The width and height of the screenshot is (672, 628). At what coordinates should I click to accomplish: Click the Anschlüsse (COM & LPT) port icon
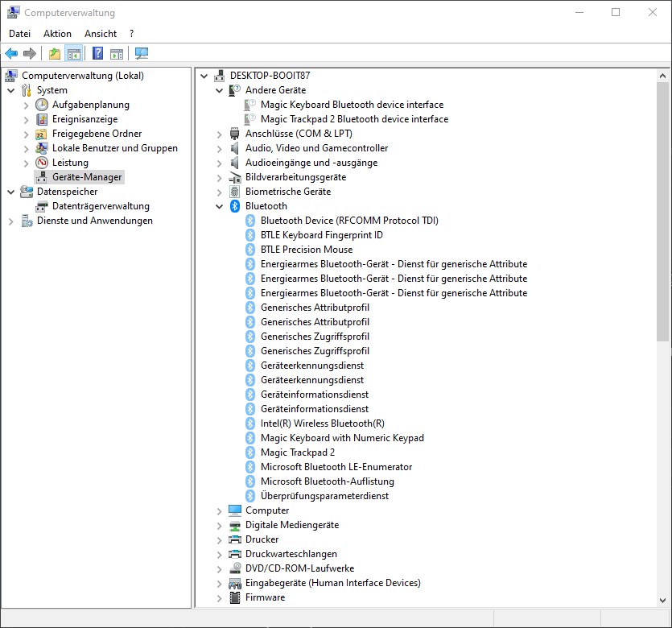(x=234, y=134)
